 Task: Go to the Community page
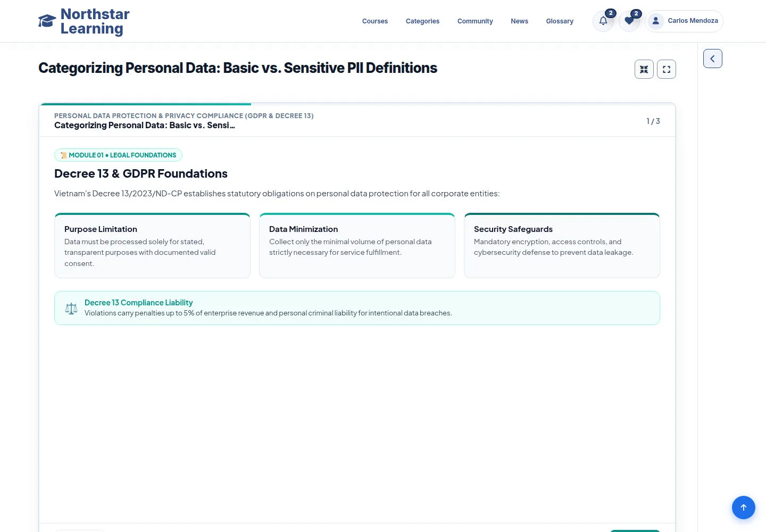pos(475,21)
